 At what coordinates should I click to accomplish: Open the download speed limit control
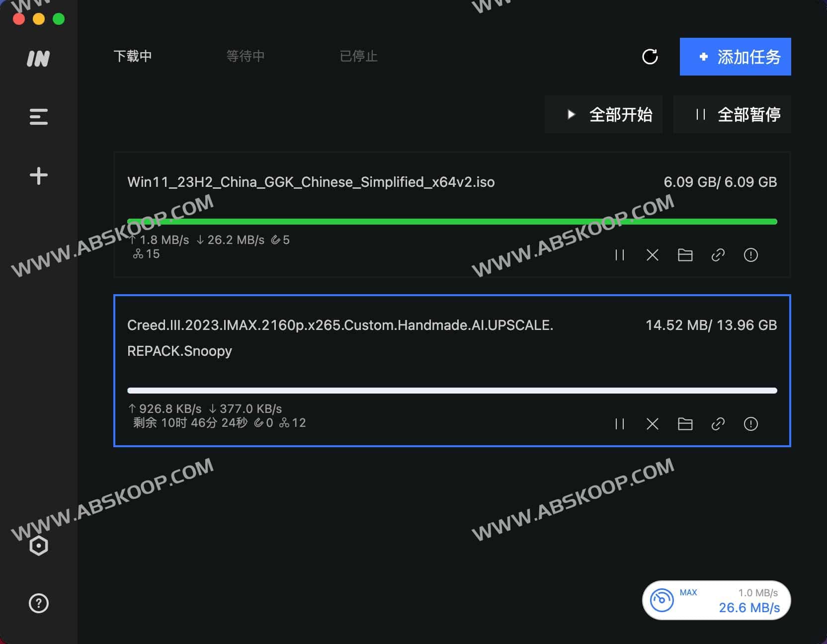(716, 600)
